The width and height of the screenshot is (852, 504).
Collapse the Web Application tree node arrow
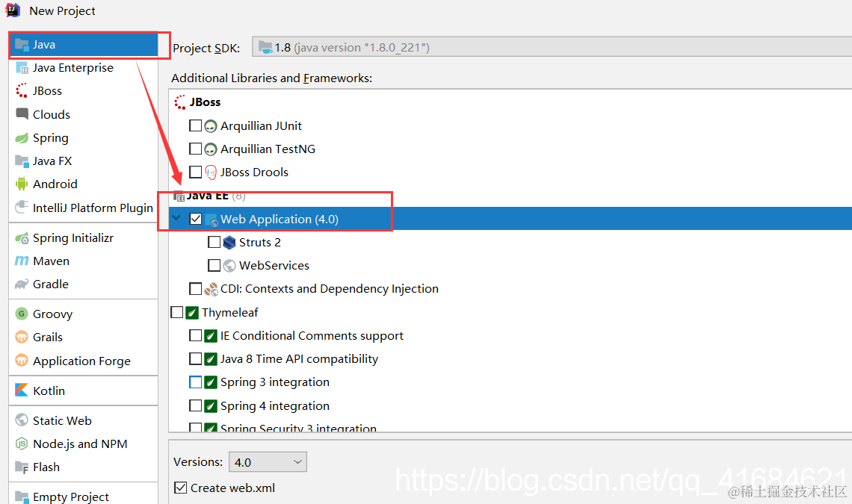(x=176, y=218)
